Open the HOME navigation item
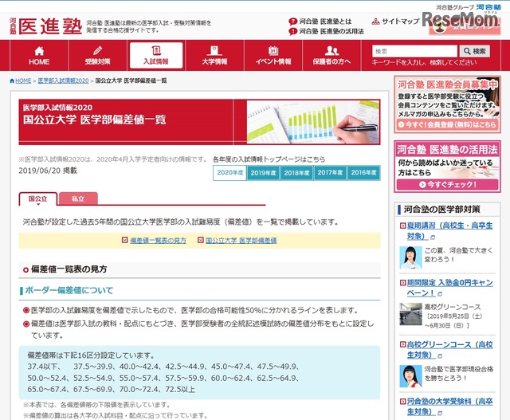 39,55
